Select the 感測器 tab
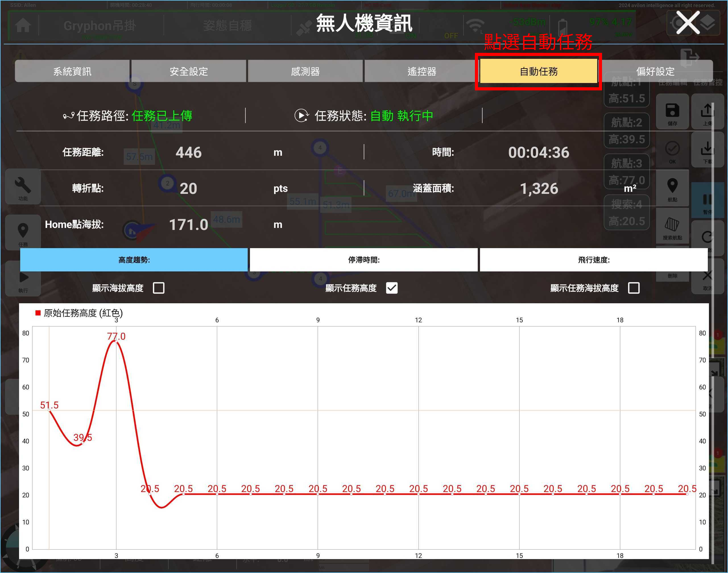728x573 pixels. 305,71
